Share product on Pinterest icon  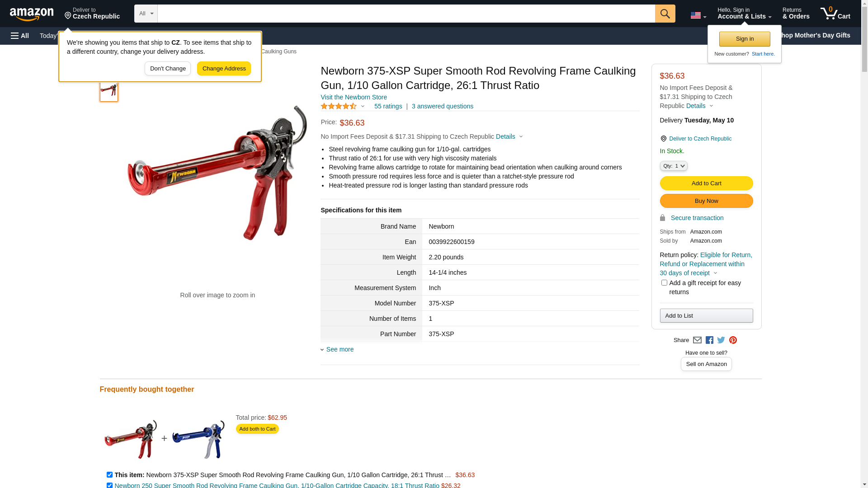click(x=733, y=340)
